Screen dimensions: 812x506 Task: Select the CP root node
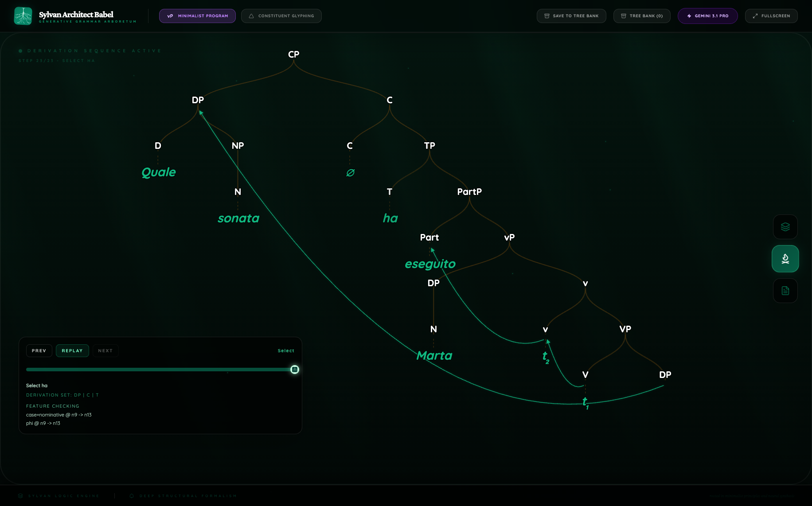293,54
